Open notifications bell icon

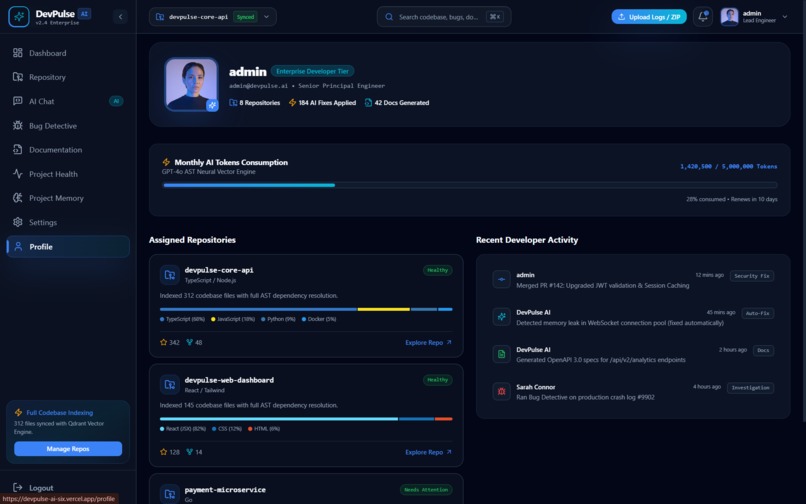[x=703, y=16]
